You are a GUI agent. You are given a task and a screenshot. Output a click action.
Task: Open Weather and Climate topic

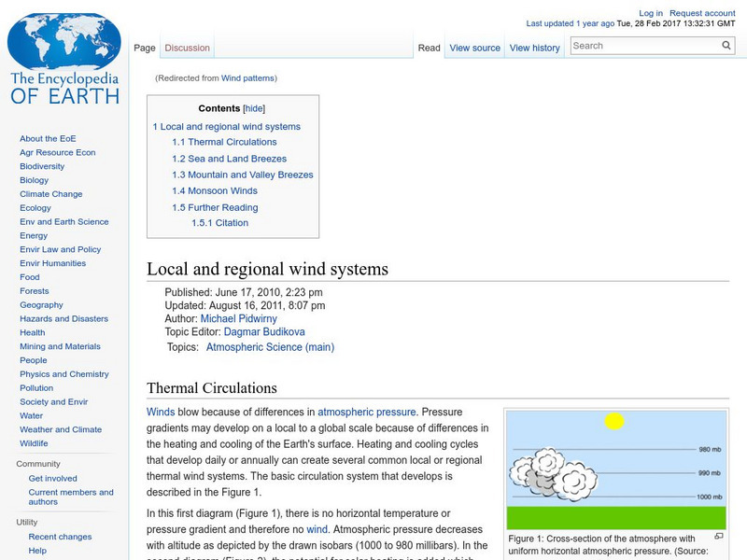pos(61,429)
